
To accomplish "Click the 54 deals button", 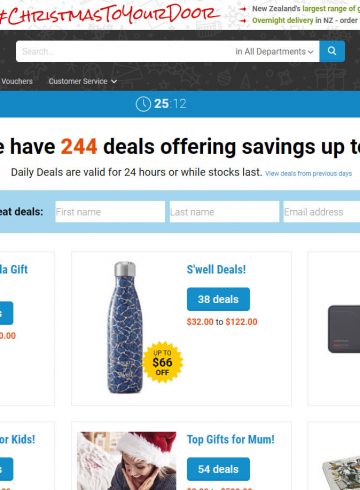I will (x=218, y=469).
